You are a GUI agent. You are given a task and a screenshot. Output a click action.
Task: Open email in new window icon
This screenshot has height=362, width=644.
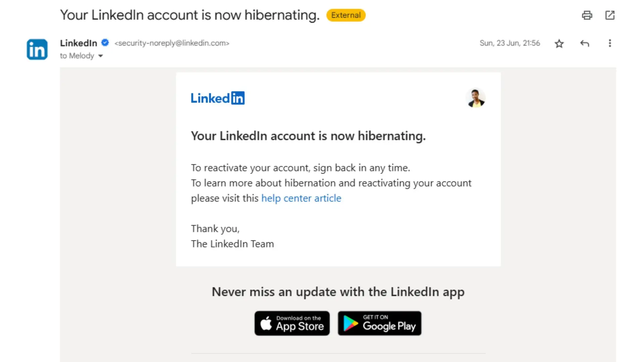610,15
